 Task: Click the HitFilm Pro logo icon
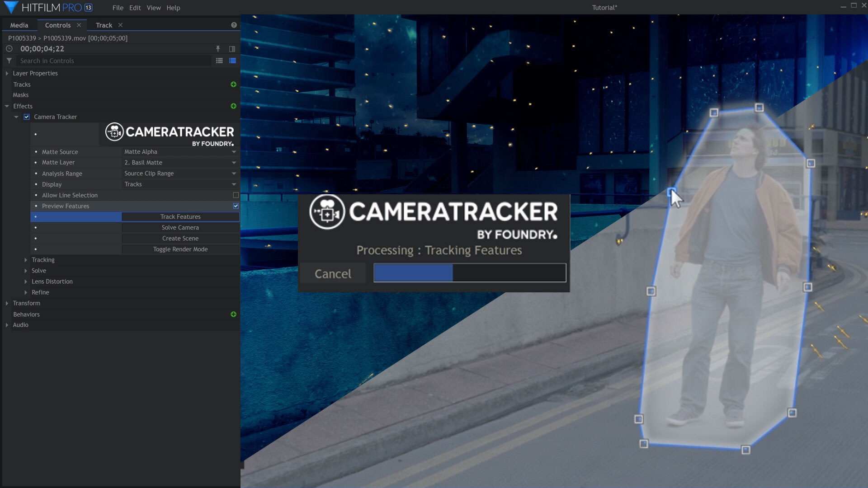tap(10, 7)
